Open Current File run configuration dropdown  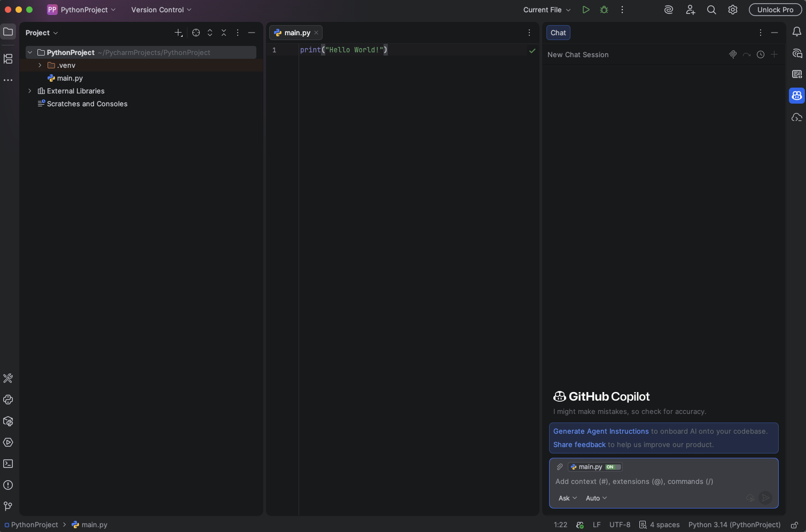pyautogui.click(x=547, y=10)
